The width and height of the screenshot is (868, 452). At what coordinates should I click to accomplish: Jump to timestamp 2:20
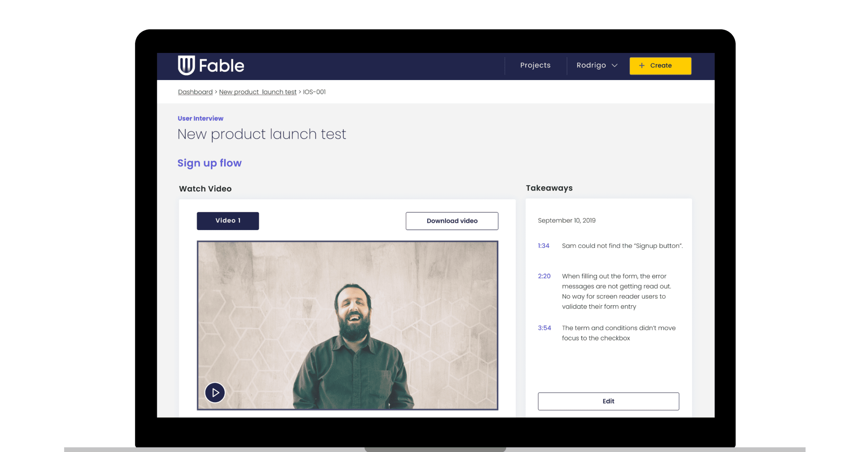point(544,276)
